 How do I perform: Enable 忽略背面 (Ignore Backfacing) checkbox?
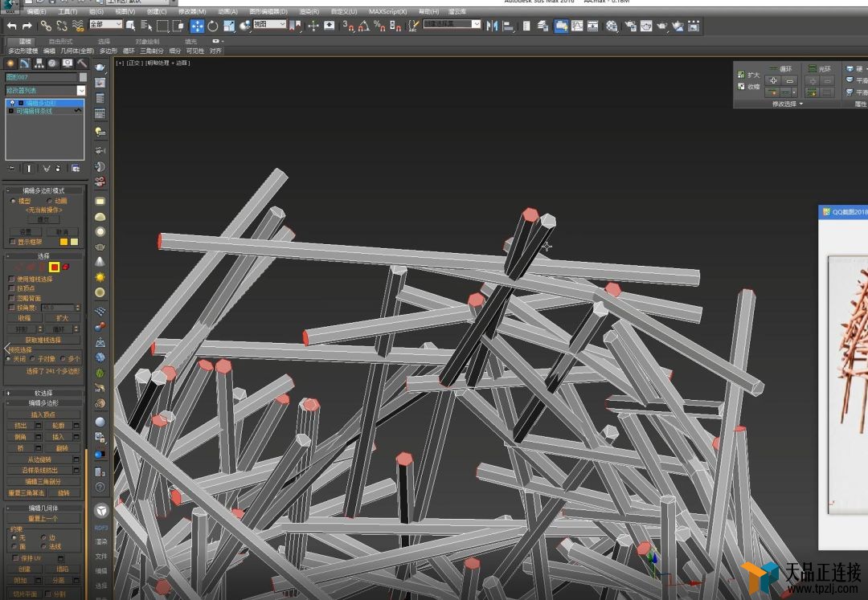12,297
